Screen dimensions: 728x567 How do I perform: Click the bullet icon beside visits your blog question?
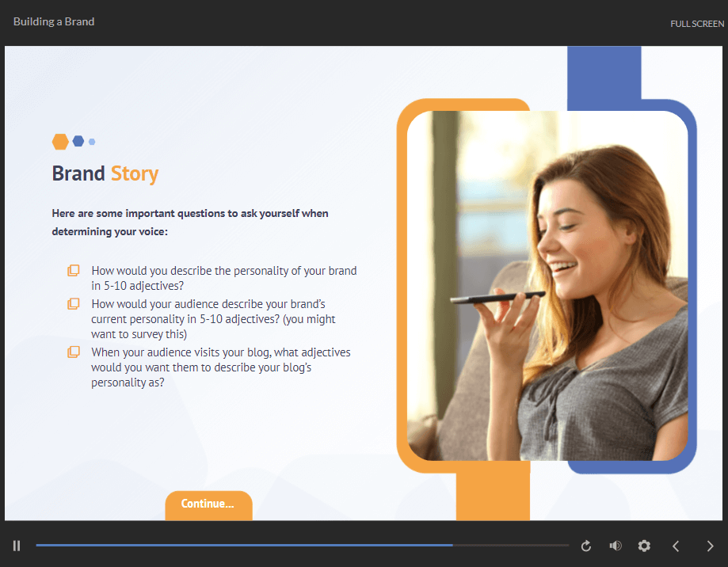[74, 352]
